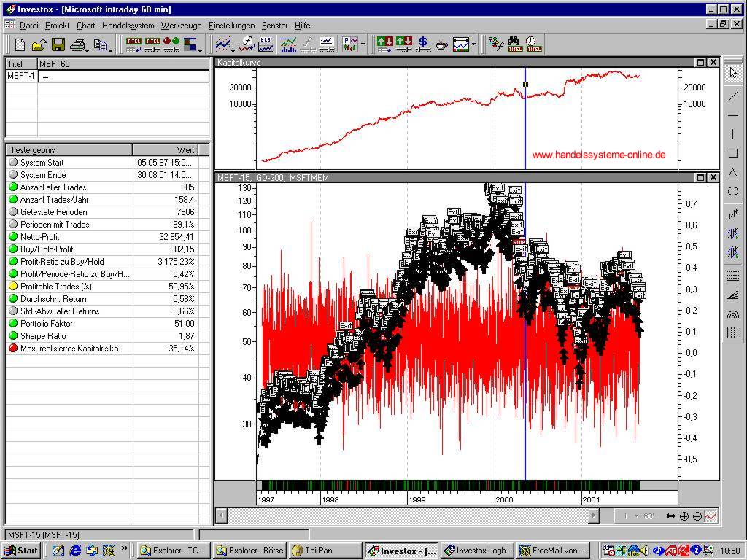Select the vertical line drawing tool
This screenshot has width=747, height=560.
coord(732,134)
